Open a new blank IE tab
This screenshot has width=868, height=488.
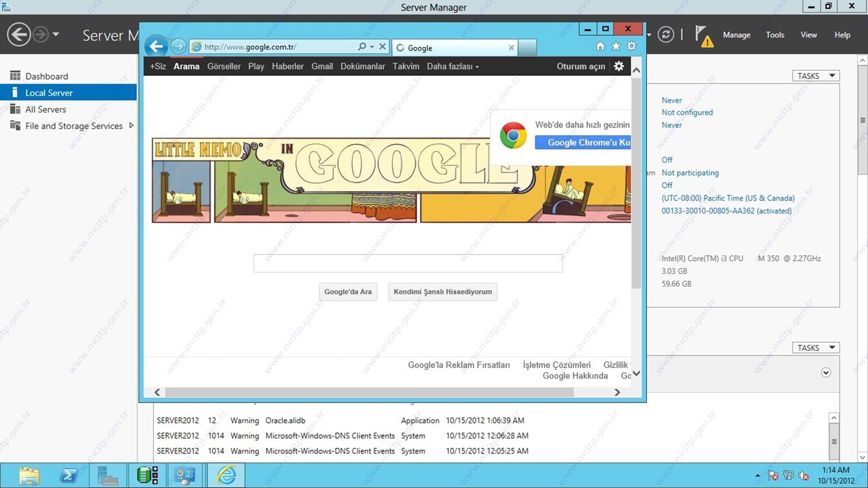(528, 48)
